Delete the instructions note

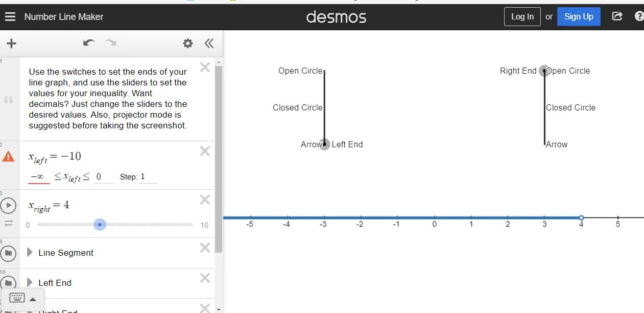tap(205, 67)
